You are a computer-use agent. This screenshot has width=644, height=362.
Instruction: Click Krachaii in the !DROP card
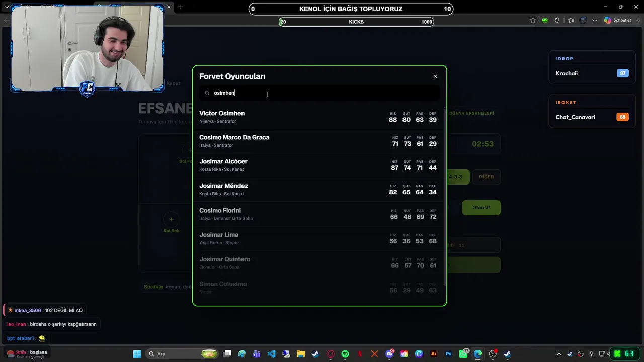tap(567, 73)
